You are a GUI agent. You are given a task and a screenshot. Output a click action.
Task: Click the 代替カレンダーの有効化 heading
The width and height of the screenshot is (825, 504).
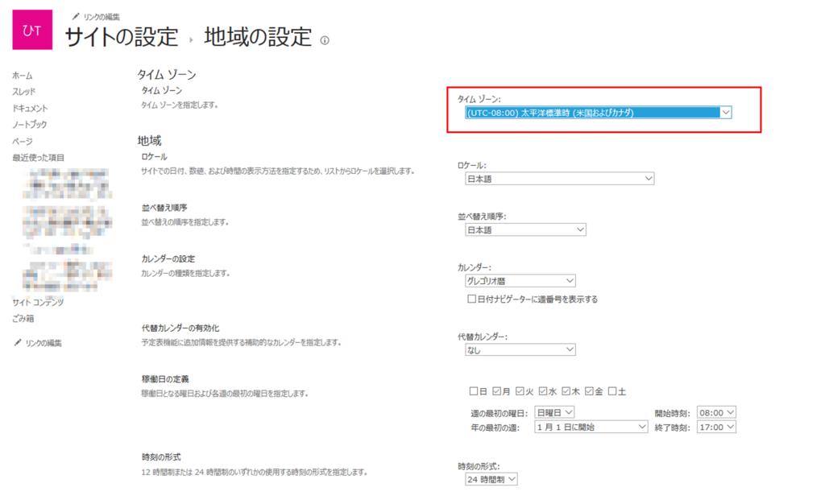coord(180,328)
